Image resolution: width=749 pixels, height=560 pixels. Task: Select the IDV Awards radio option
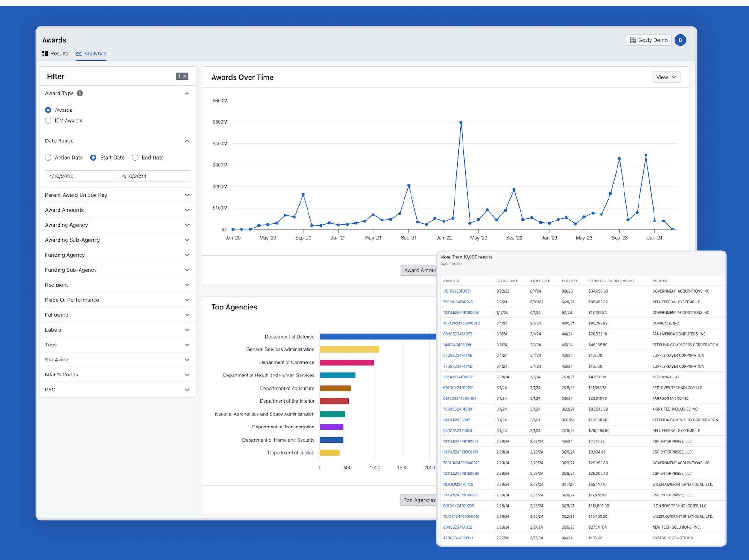48,121
